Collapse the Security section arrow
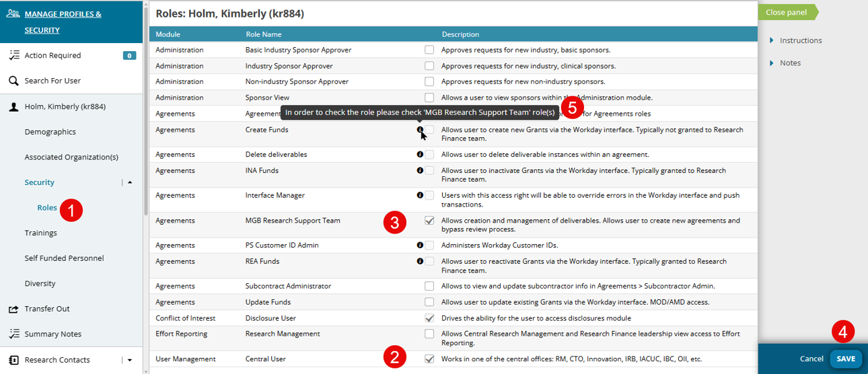The width and height of the screenshot is (868, 374). coord(130,182)
